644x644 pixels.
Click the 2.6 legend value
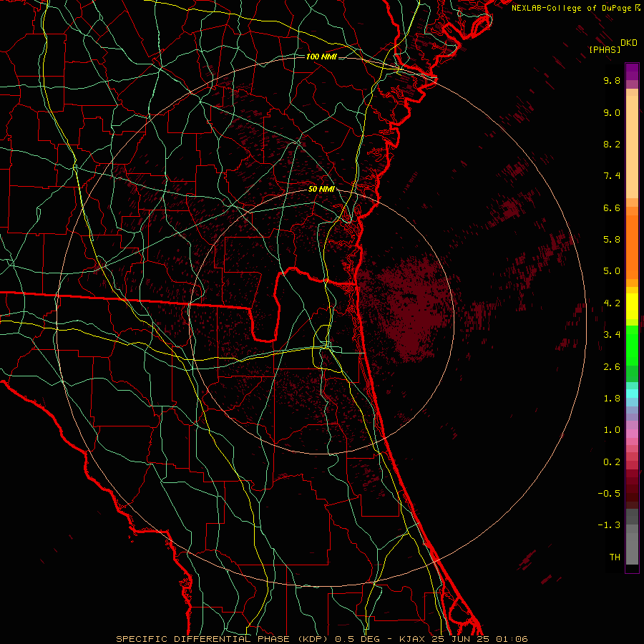(x=612, y=367)
